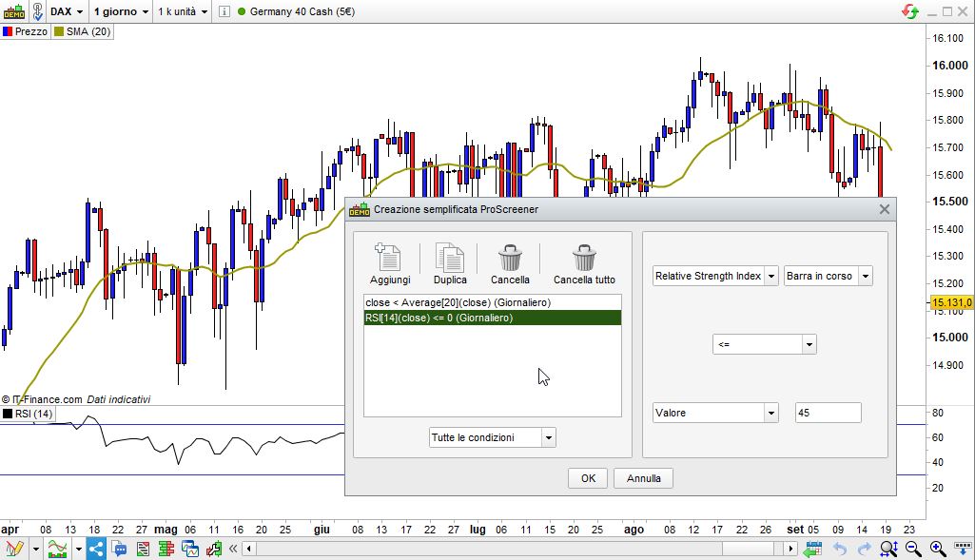Click the redo arrow icon

tap(864, 549)
